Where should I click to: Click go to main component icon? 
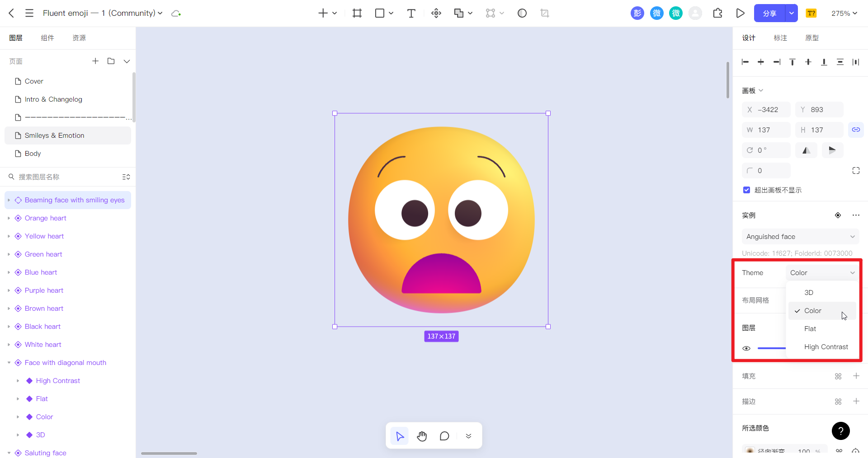click(838, 215)
